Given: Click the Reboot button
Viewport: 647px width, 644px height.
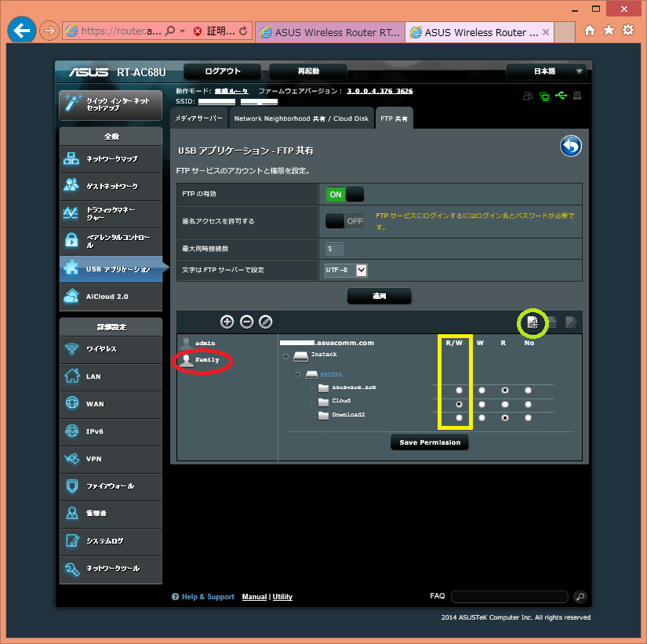Looking at the screenshot, I should (x=308, y=71).
